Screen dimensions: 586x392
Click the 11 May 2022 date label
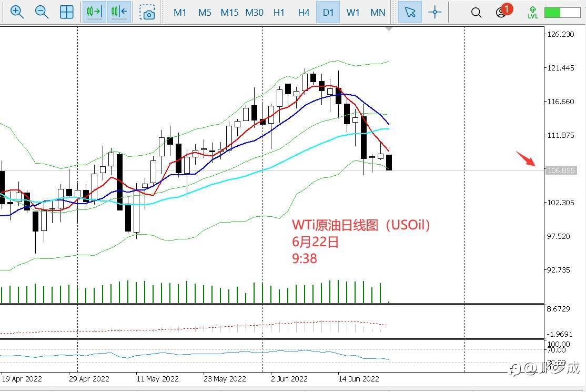coord(157,378)
